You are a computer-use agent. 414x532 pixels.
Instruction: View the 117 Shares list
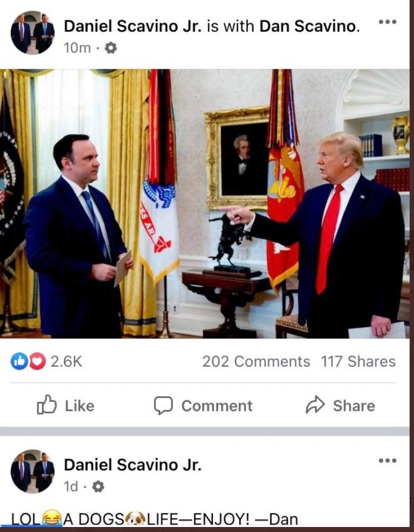click(x=358, y=361)
